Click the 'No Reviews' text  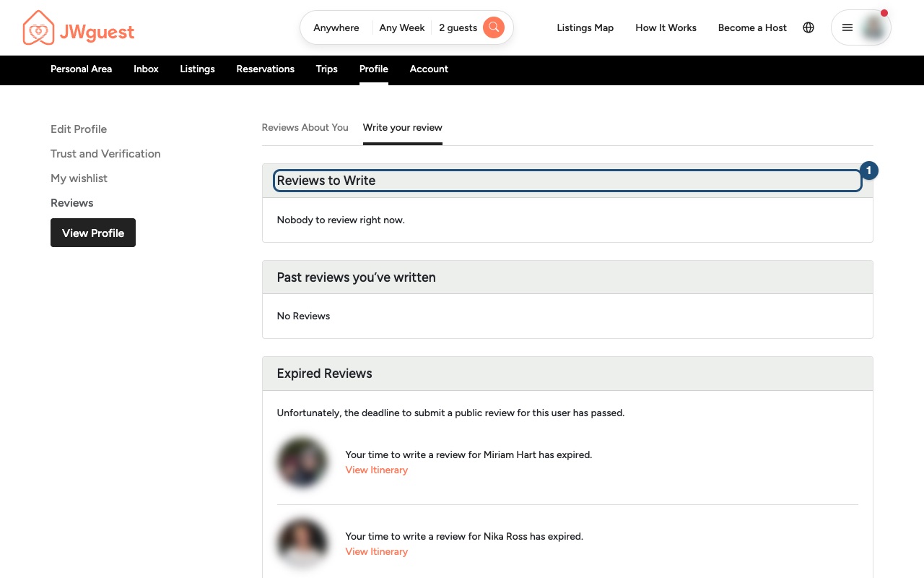304,316
